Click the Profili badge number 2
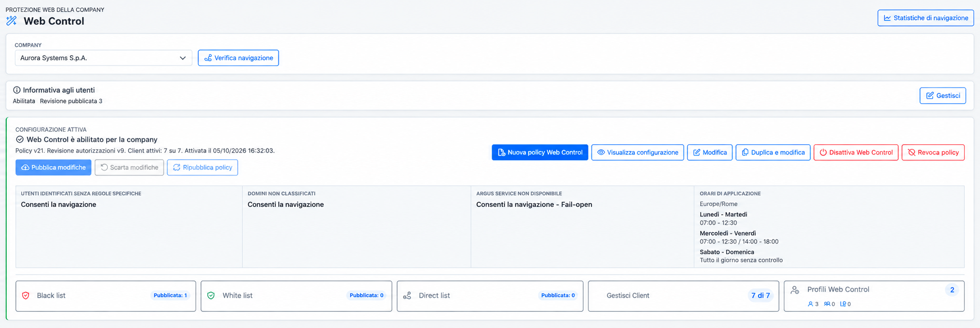This screenshot has width=980, height=328. (952, 290)
